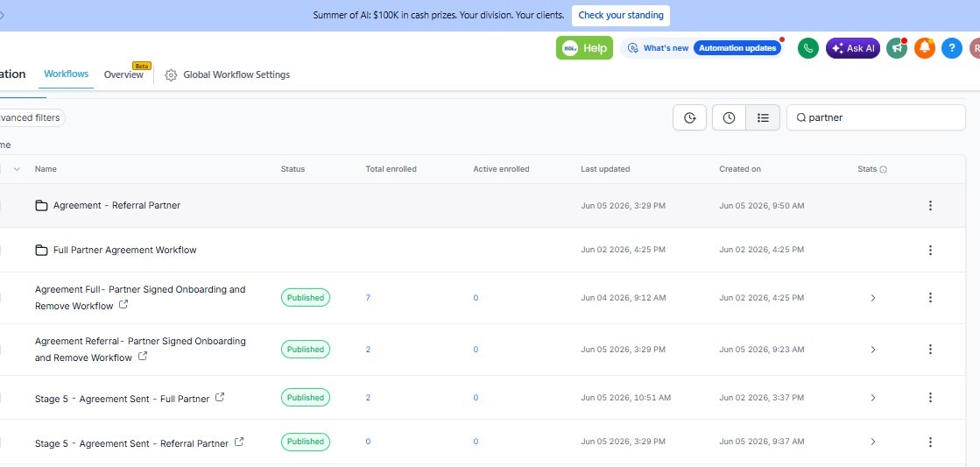Click the search field containing partner

pyautogui.click(x=876, y=117)
